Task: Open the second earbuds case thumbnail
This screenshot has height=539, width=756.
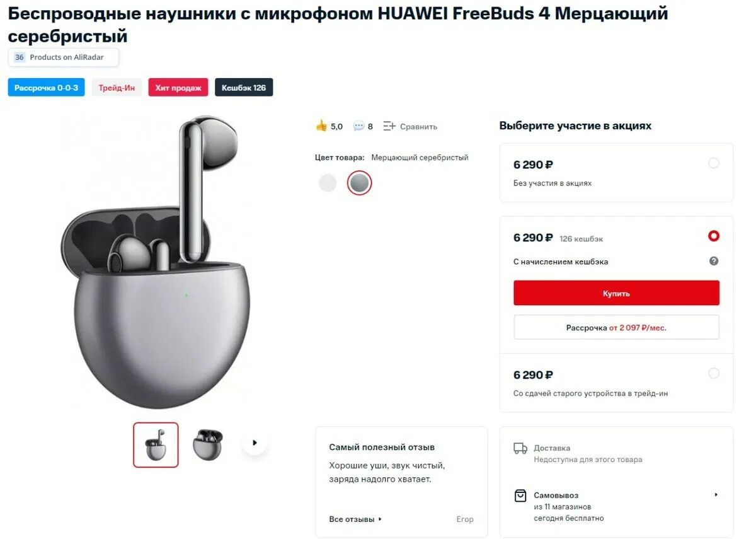Action: tap(207, 444)
